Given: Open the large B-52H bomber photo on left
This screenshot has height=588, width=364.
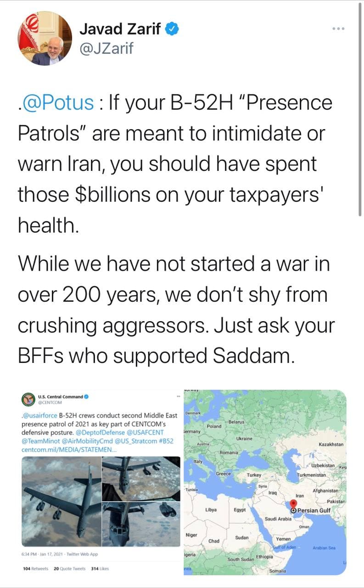Looking at the screenshot, I should 61,501.
